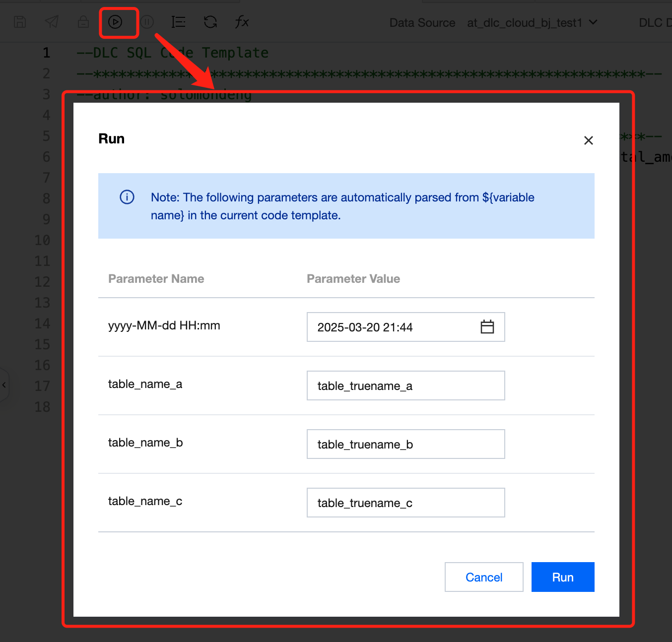Screen dimensions: 672x642
Task: Select the table_name_c value field
Action: coord(406,503)
